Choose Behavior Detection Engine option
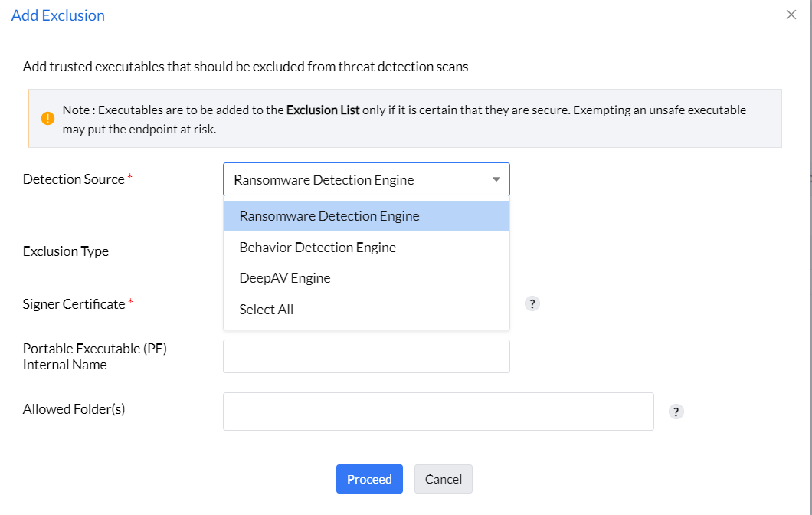 point(317,248)
